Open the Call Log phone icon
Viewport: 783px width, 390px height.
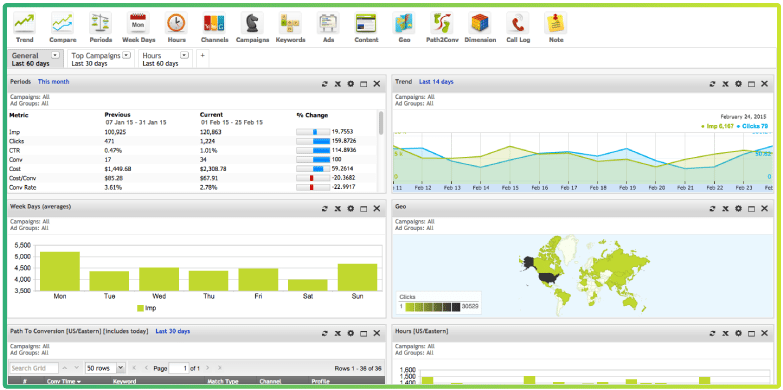pos(518,23)
